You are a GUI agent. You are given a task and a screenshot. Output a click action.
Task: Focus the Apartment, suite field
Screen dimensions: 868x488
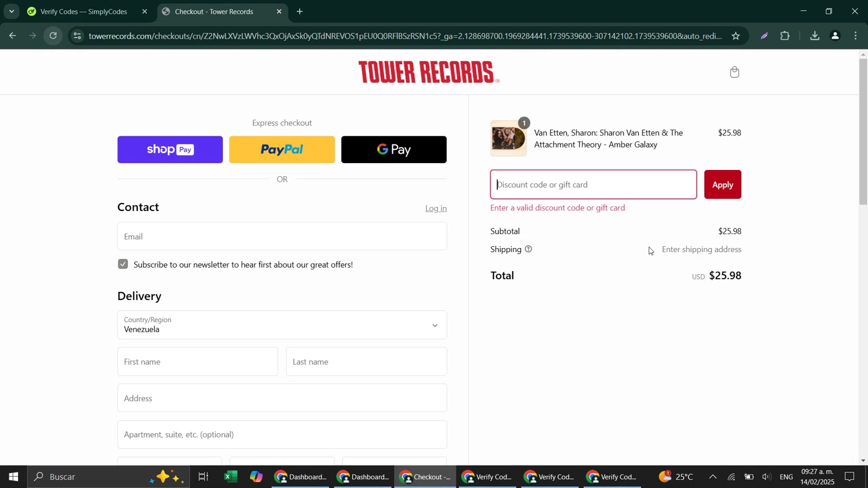click(282, 435)
